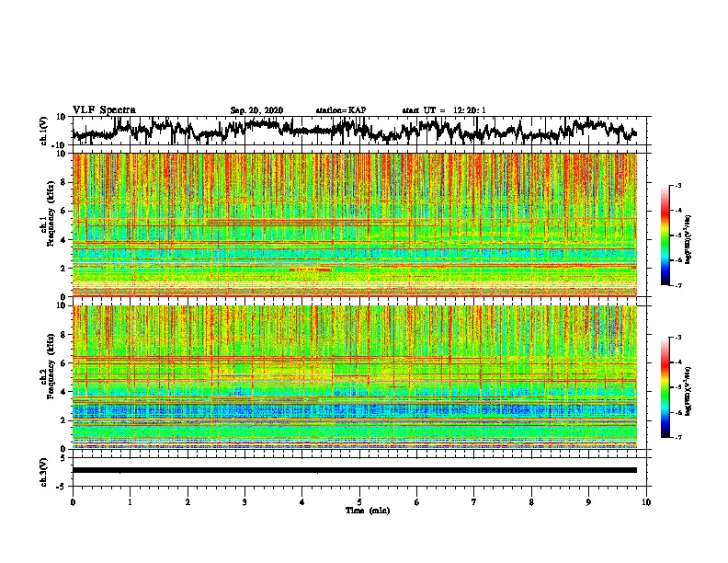Select the 'start UT = 12:20: 1' text

[x=444, y=110]
